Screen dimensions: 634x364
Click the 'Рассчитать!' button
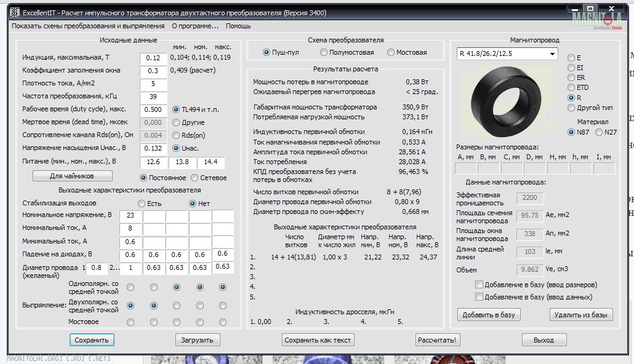coord(437,340)
